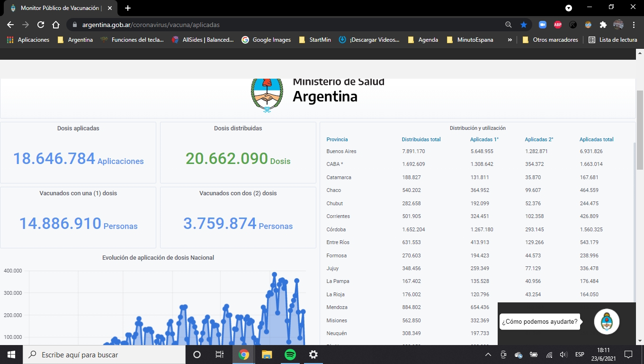This screenshot has height=364, width=644.
Task: Sort by the Aplicadas total column header
Action: [x=596, y=139]
